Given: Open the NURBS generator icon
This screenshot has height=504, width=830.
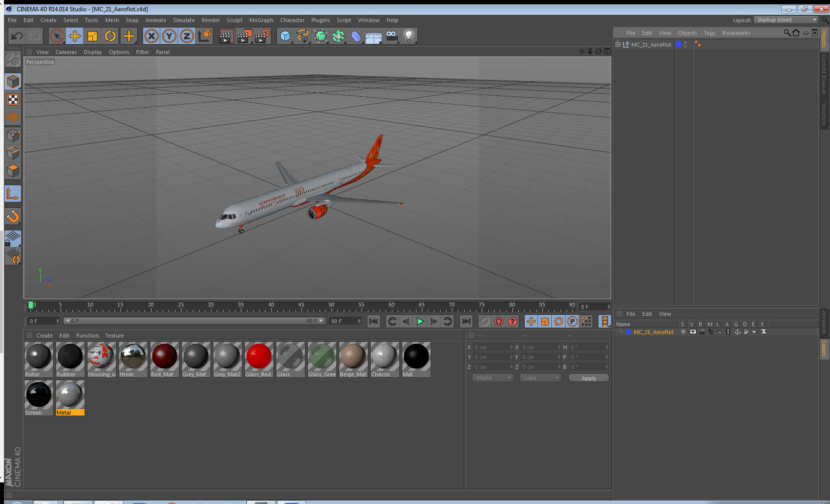Looking at the screenshot, I should (x=321, y=36).
